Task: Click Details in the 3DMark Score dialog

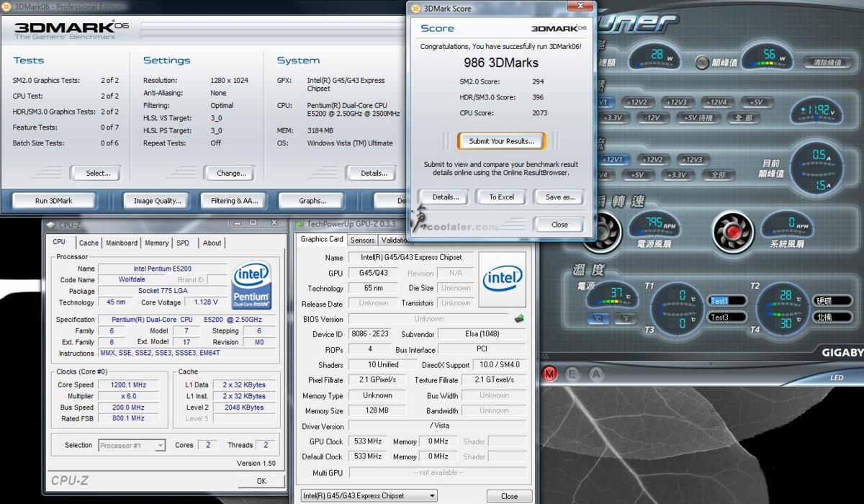Action: pyautogui.click(x=444, y=197)
